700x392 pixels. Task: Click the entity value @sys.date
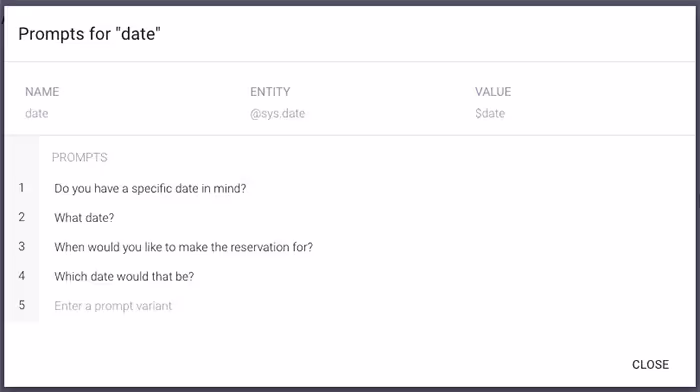click(277, 113)
